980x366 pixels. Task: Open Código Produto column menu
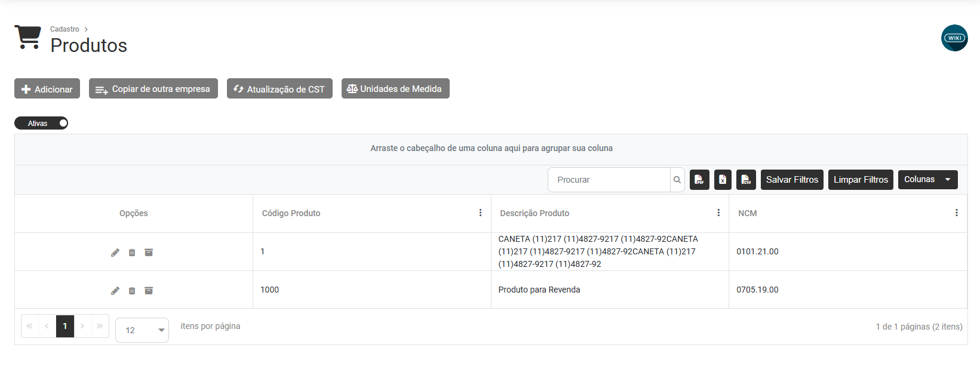[x=480, y=213]
